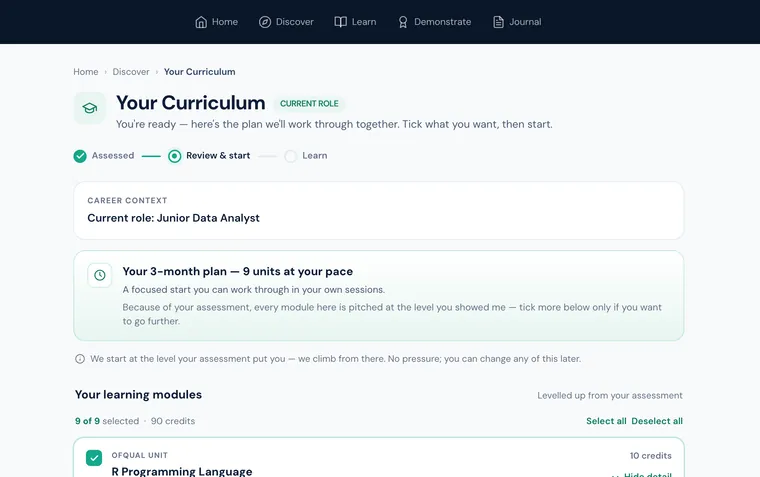Click the Demonstrate award ribbon icon
Screen dimensions: 760x477
coord(403,22)
